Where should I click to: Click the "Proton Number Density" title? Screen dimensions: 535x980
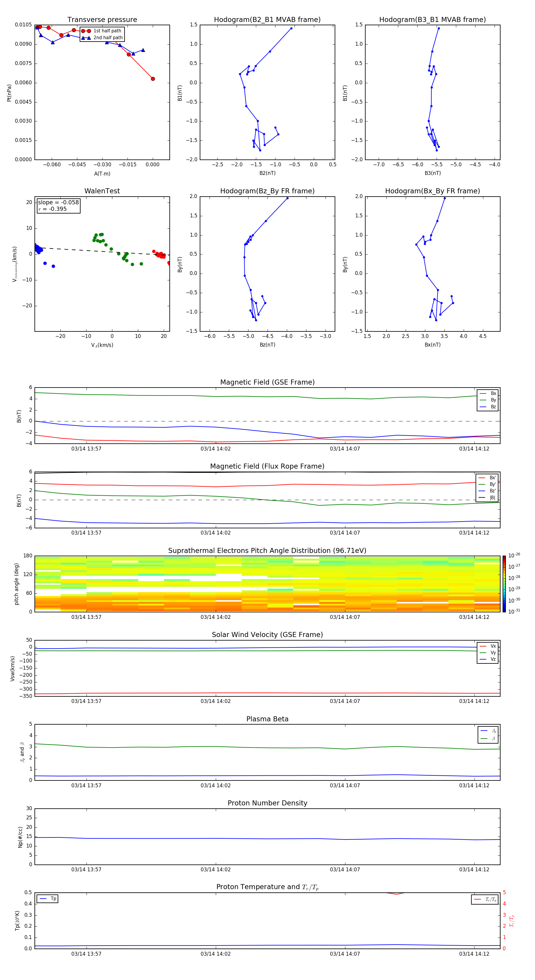pos(267,804)
